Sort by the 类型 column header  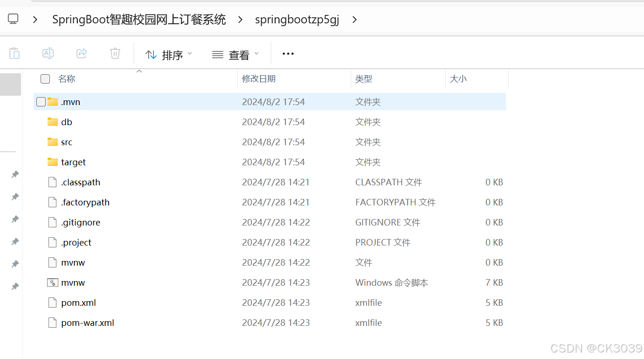tap(364, 79)
